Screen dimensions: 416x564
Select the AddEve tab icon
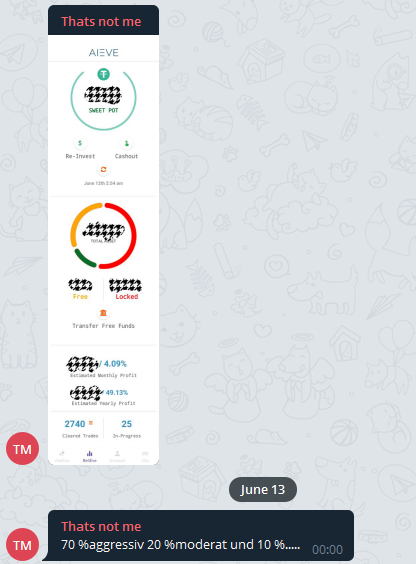[x=62, y=456]
